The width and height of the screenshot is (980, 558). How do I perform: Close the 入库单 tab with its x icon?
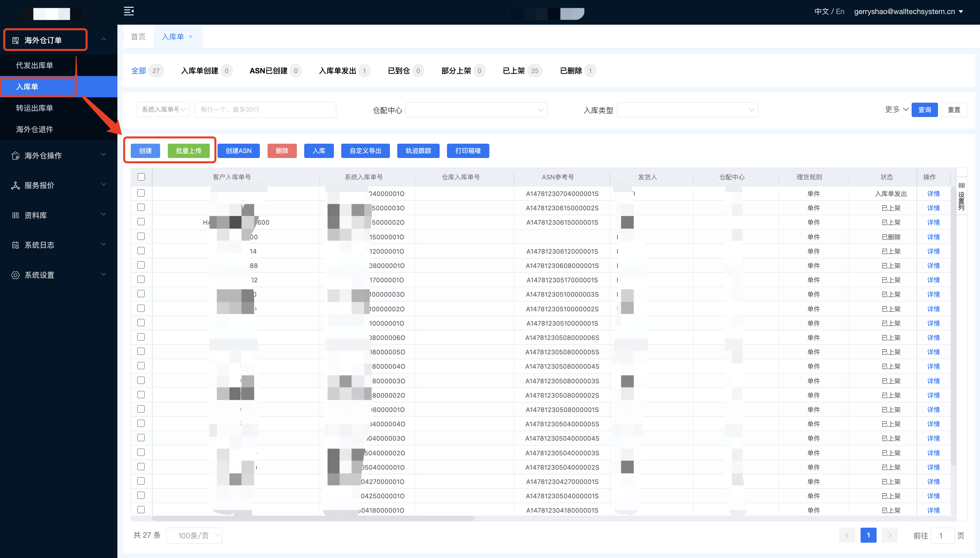click(x=190, y=37)
